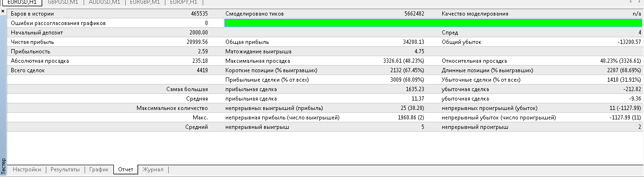Select the gross profit value 34200.13
The image size is (644, 177).
(413, 42)
